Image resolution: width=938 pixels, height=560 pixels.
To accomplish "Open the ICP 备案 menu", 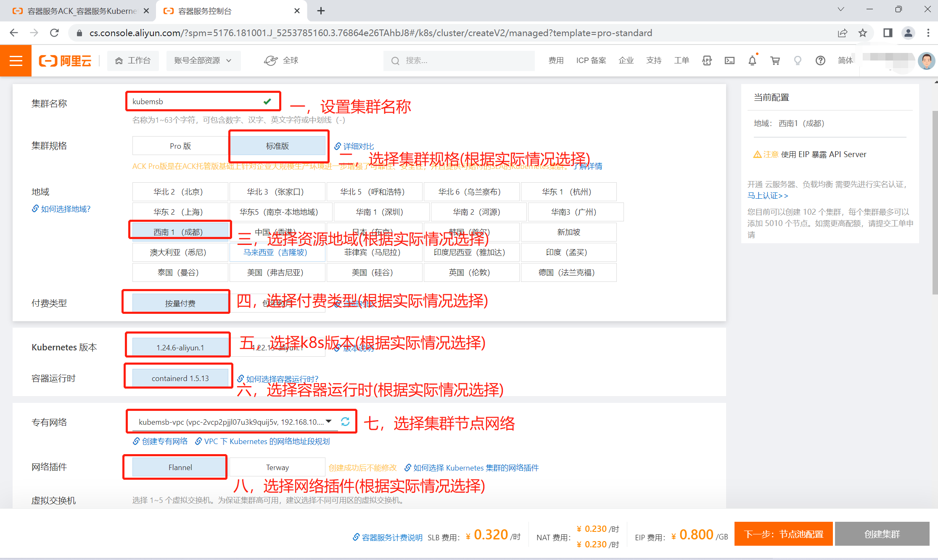I will pos(591,61).
